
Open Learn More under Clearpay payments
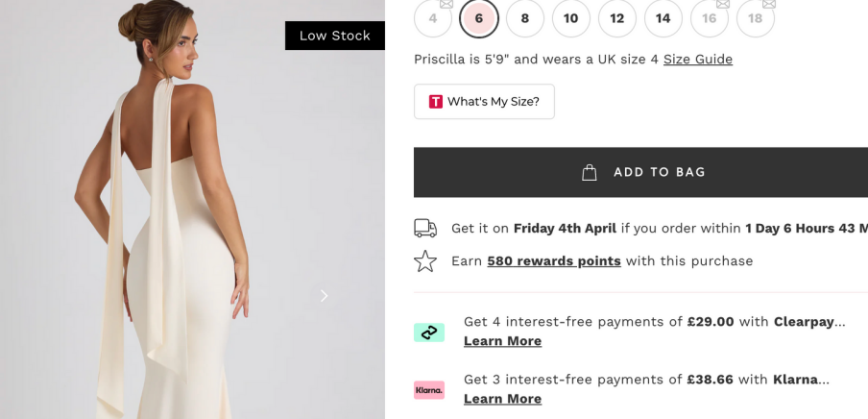[502, 341]
